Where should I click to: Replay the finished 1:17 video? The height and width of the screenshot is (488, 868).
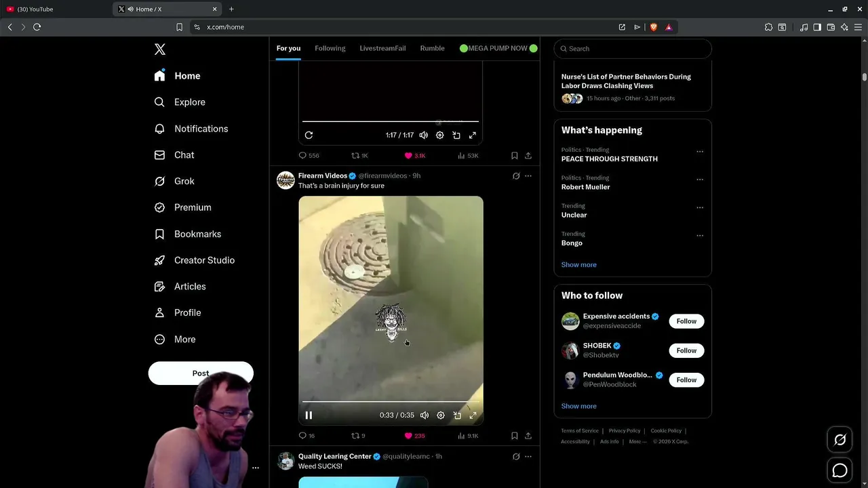(309, 135)
